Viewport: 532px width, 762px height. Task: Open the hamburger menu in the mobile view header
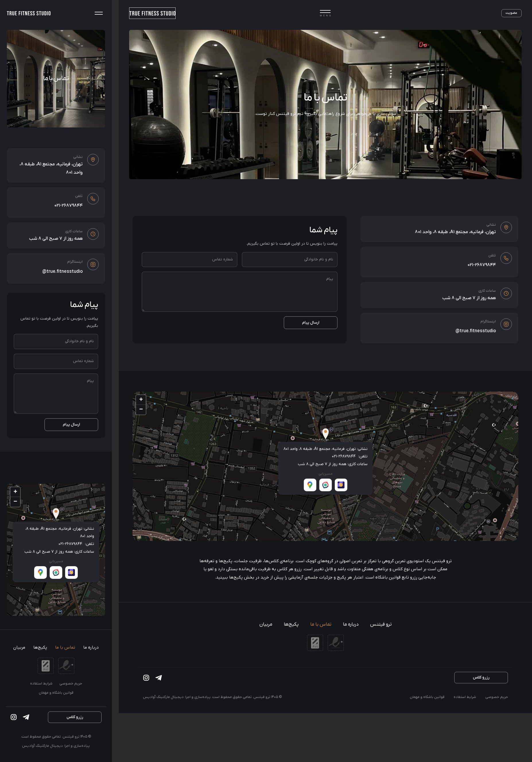click(x=98, y=13)
